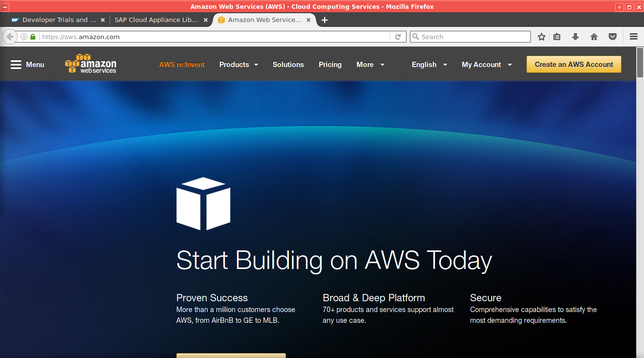Expand the More dropdown menu
Screen dimensions: 644x358
[370, 65]
